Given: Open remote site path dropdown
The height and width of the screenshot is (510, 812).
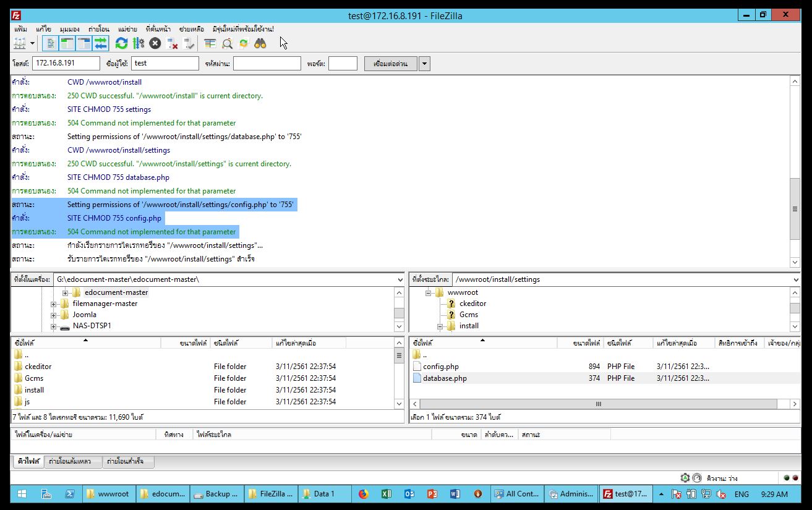Looking at the screenshot, I should point(795,279).
